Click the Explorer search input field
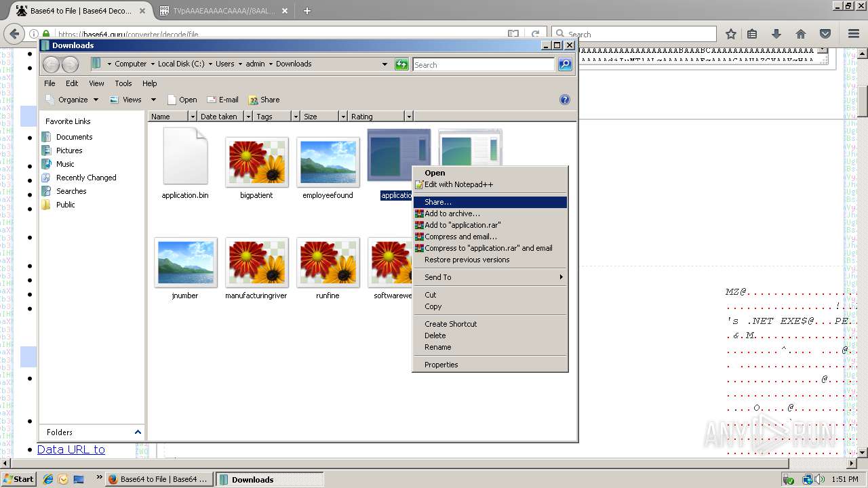868x488 pixels. [484, 64]
